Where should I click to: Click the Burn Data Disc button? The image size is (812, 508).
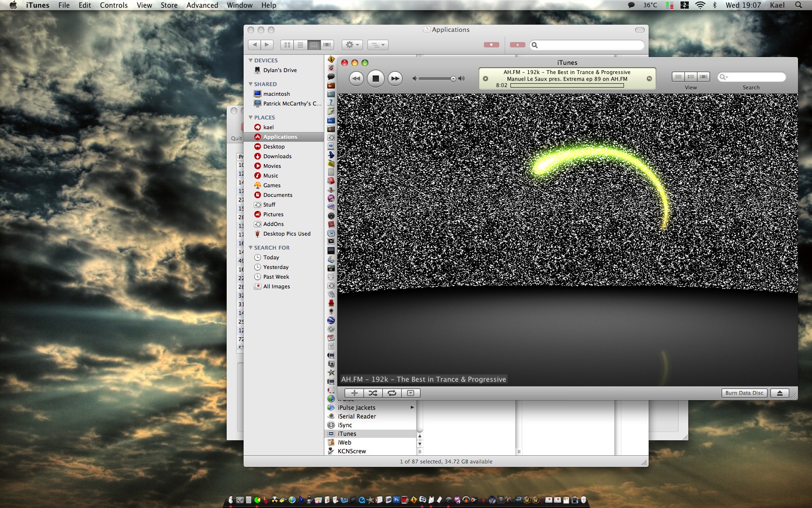click(x=744, y=393)
